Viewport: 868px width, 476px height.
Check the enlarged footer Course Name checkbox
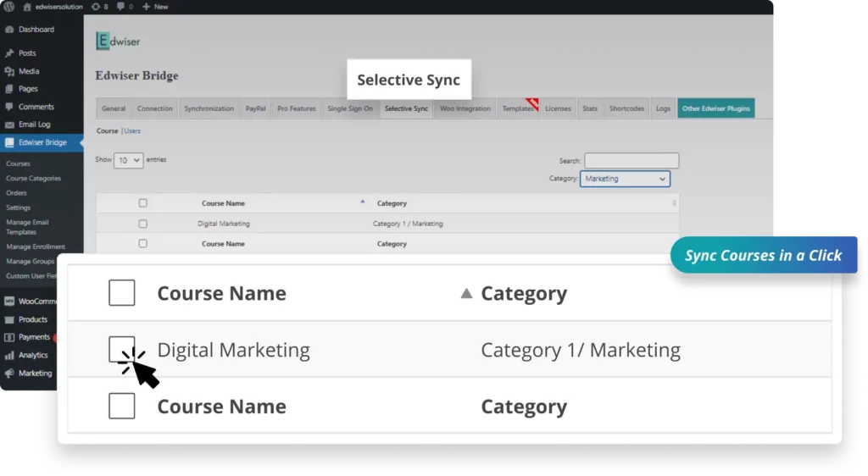point(122,406)
